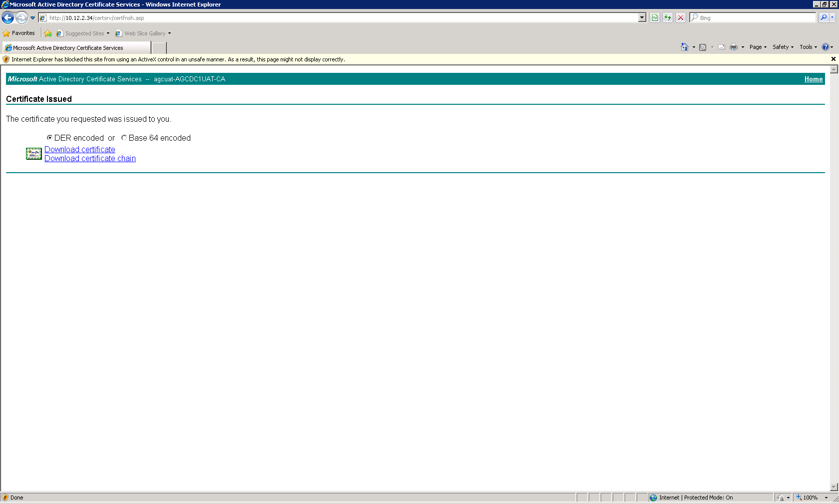Select the Base 64 encoded radio button
The width and height of the screenshot is (839, 504).
pyautogui.click(x=124, y=138)
